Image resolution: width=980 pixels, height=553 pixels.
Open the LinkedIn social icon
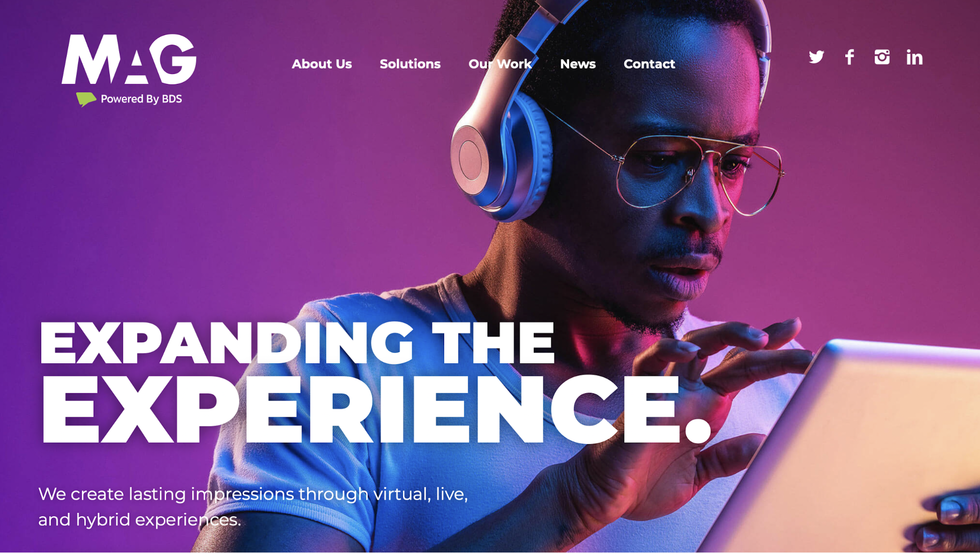coord(914,57)
